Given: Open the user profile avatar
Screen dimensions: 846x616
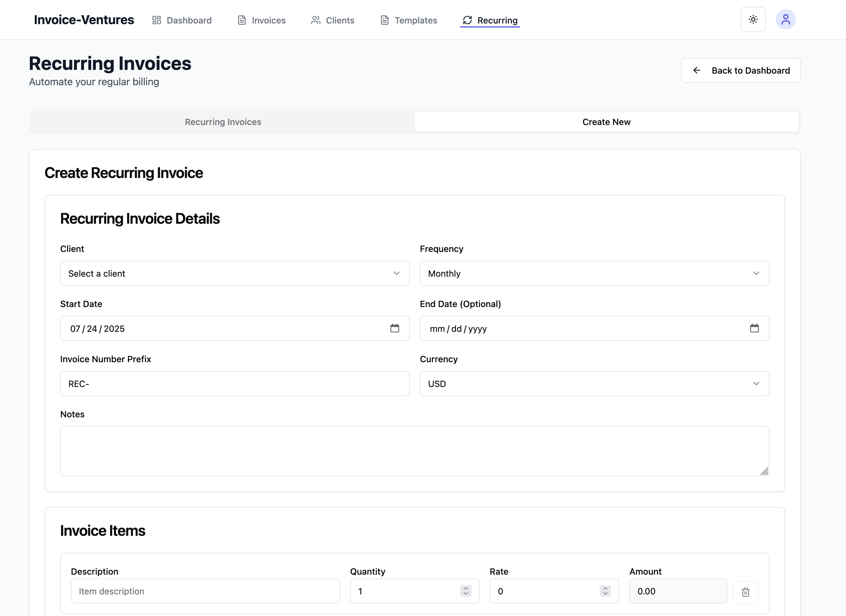Looking at the screenshot, I should pos(786,20).
